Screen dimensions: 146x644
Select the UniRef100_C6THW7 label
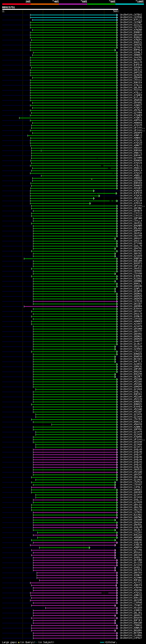coord(131,22)
